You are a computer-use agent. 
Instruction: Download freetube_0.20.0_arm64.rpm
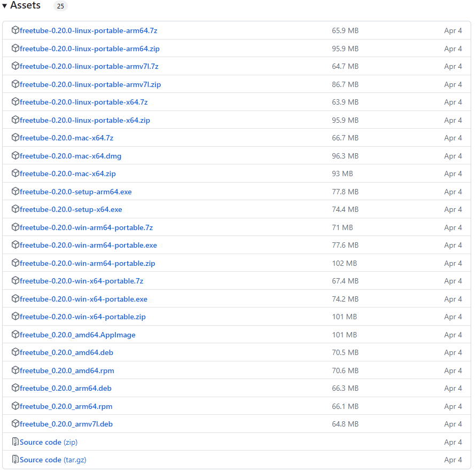click(66, 407)
